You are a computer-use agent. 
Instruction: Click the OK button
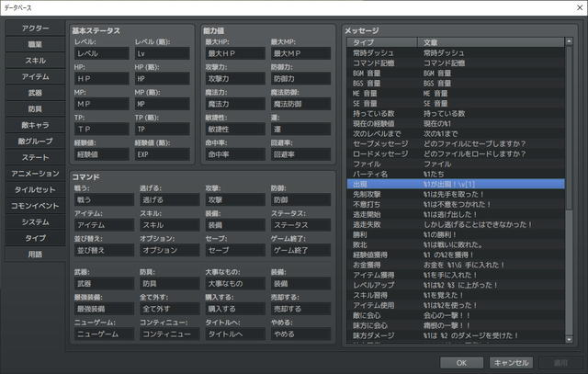461,363
